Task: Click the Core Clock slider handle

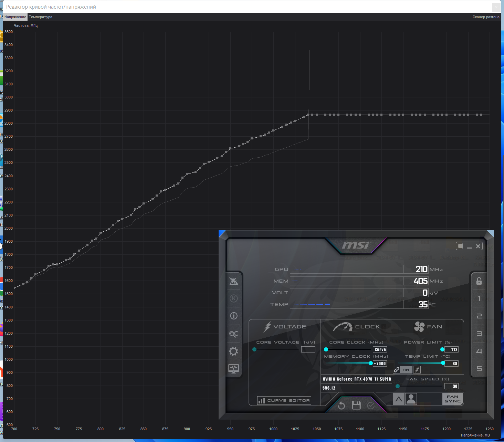Action: (326, 349)
